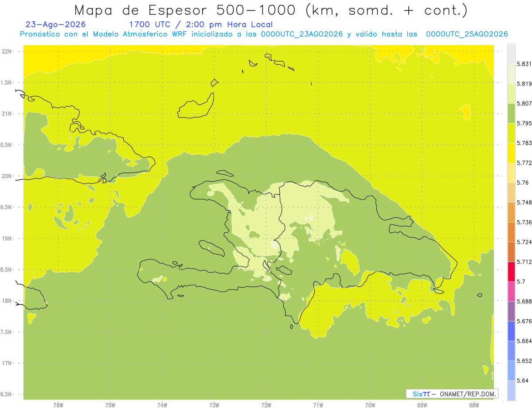The height and width of the screenshot is (411, 532).
Task: Select the purple swatch between 5.676 and 5.688
Action: 511,311
